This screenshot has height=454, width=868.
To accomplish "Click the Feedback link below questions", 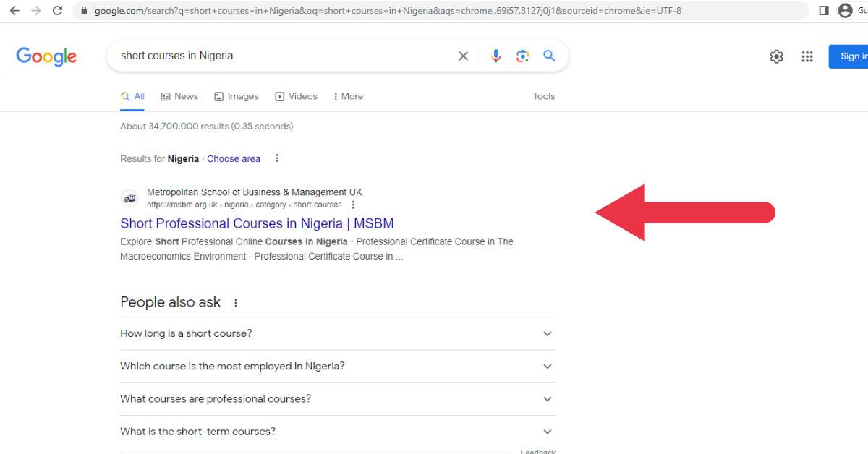I will click(x=538, y=451).
